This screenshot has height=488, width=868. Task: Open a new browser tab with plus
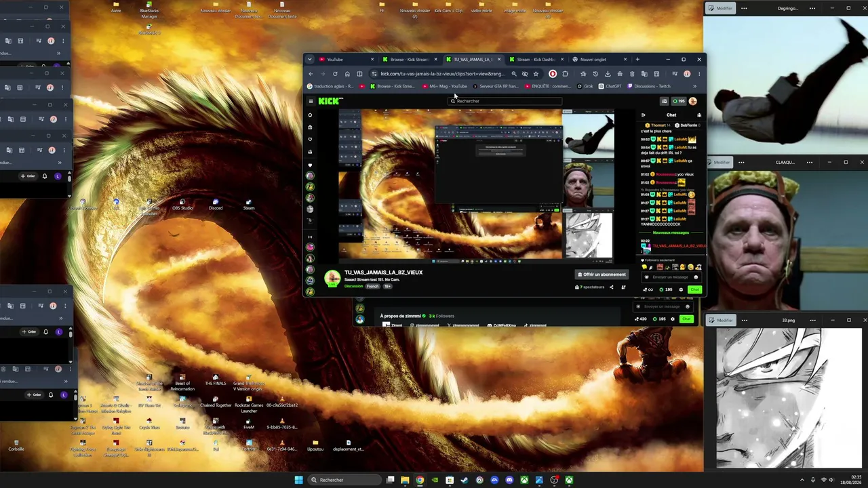[x=637, y=59]
